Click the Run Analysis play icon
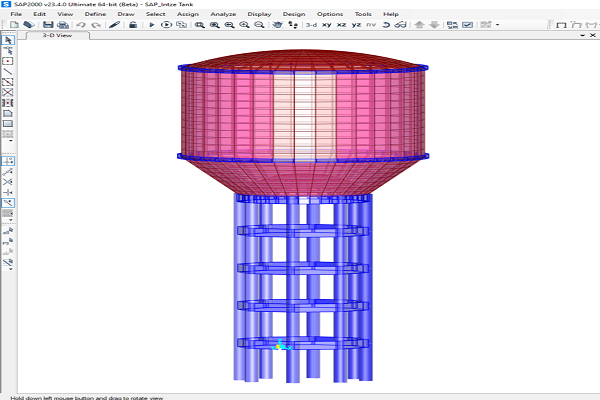The image size is (600, 400). click(153, 24)
